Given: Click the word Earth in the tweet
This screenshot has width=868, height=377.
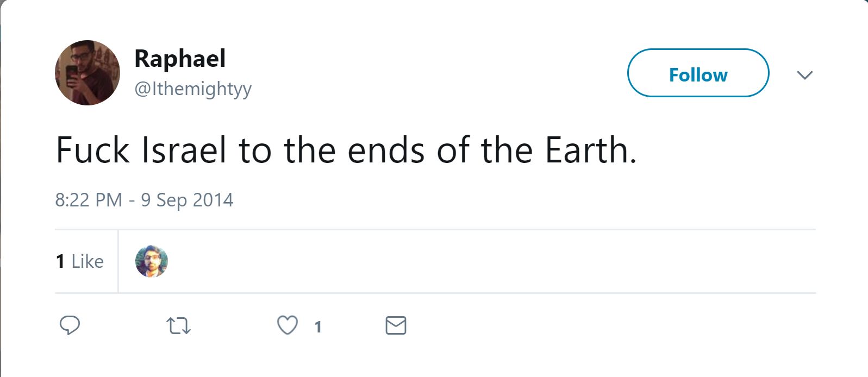Looking at the screenshot, I should coord(587,150).
